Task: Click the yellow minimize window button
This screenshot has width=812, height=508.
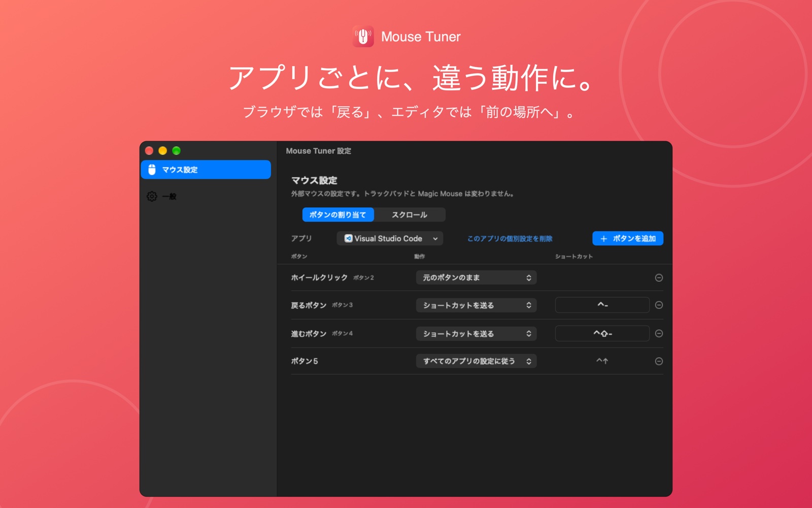Action: [x=162, y=150]
